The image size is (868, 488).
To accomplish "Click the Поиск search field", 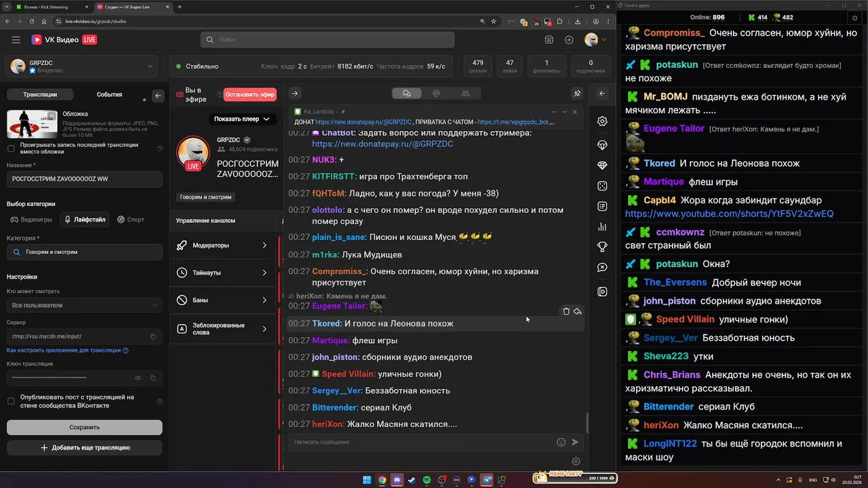I will pos(328,40).
